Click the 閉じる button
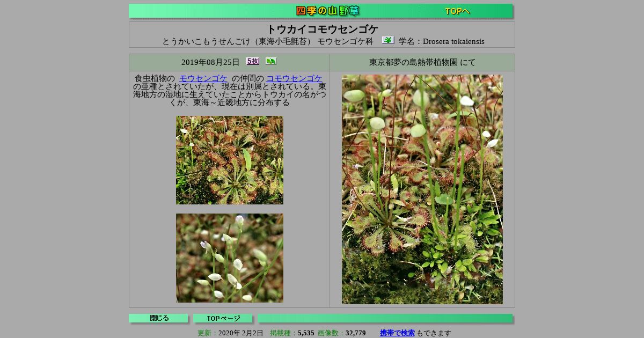Screen dimensions: 644x338 (158, 318)
